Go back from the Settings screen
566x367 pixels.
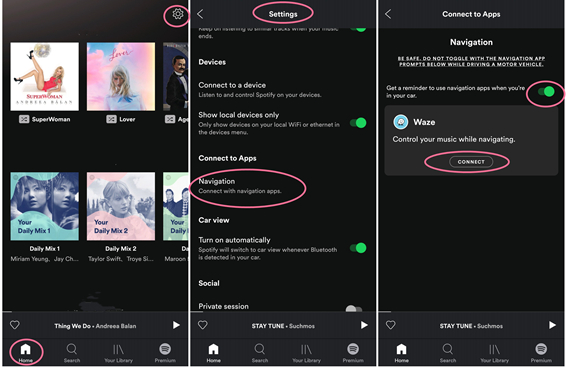coord(200,14)
